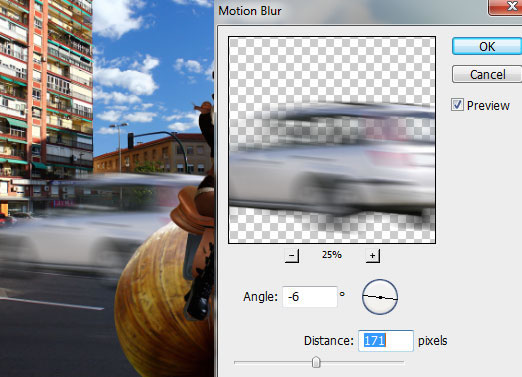The width and height of the screenshot is (522, 377).
Task: Click the blurred car preview thumbnail
Action: click(332, 140)
